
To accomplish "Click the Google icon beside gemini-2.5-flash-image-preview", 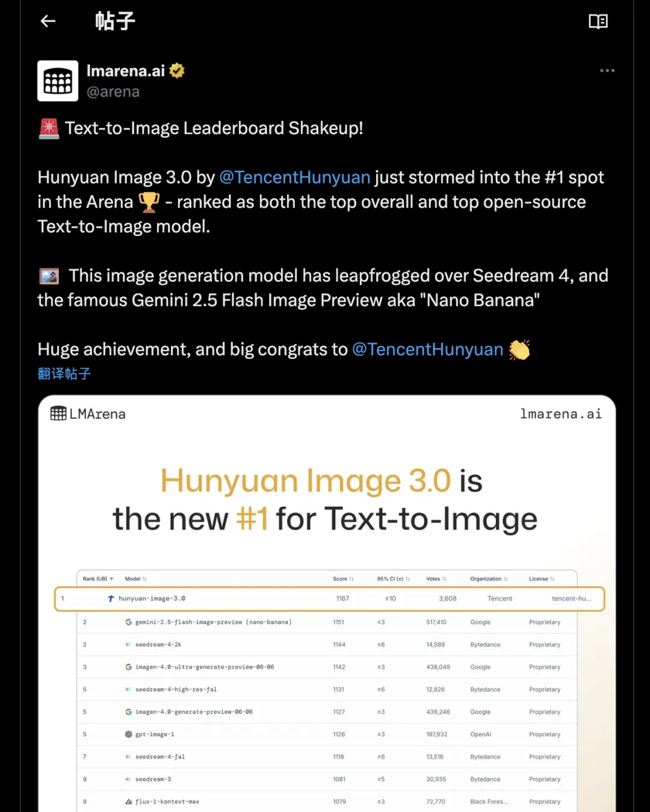I will 128,622.
